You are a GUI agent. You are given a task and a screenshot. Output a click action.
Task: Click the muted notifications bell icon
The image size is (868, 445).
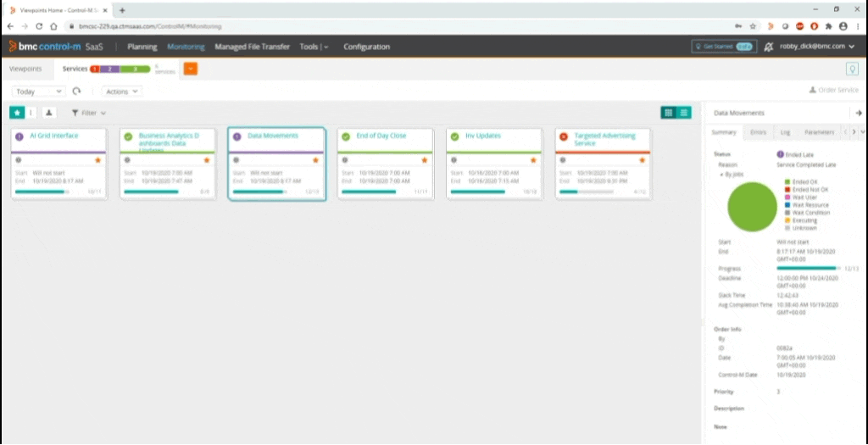(x=768, y=47)
